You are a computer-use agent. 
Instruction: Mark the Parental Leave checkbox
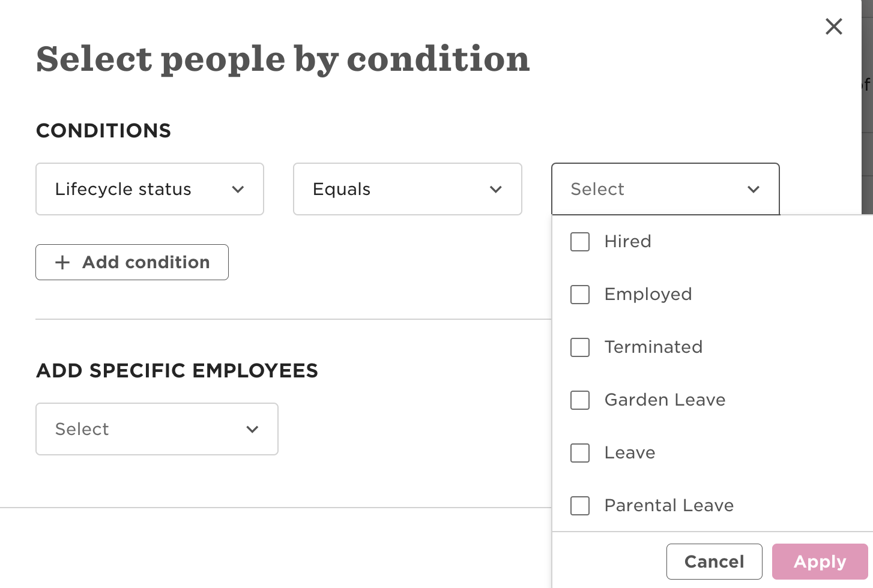point(580,506)
